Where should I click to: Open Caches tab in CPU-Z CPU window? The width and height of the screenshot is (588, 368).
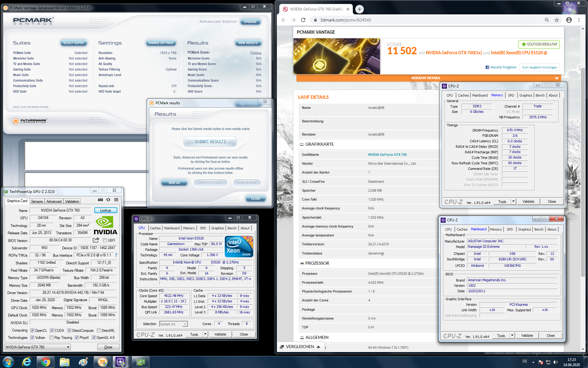tap(155, 228)
